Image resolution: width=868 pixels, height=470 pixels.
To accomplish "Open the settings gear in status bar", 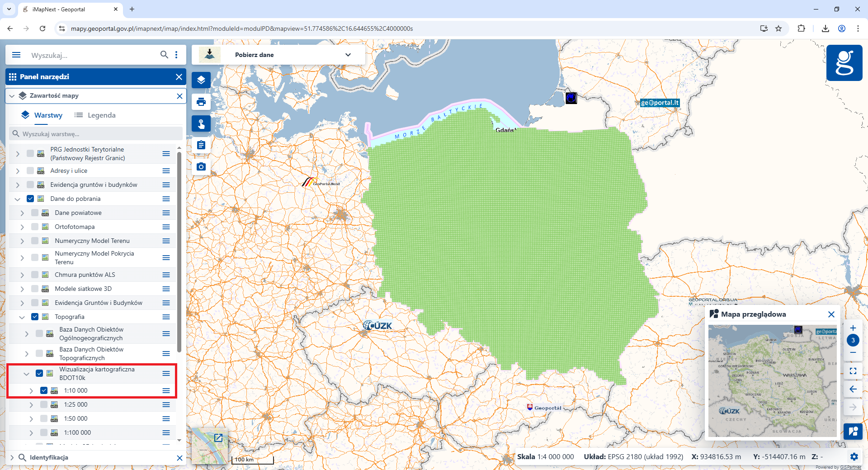I will click(x=855, y=457).
